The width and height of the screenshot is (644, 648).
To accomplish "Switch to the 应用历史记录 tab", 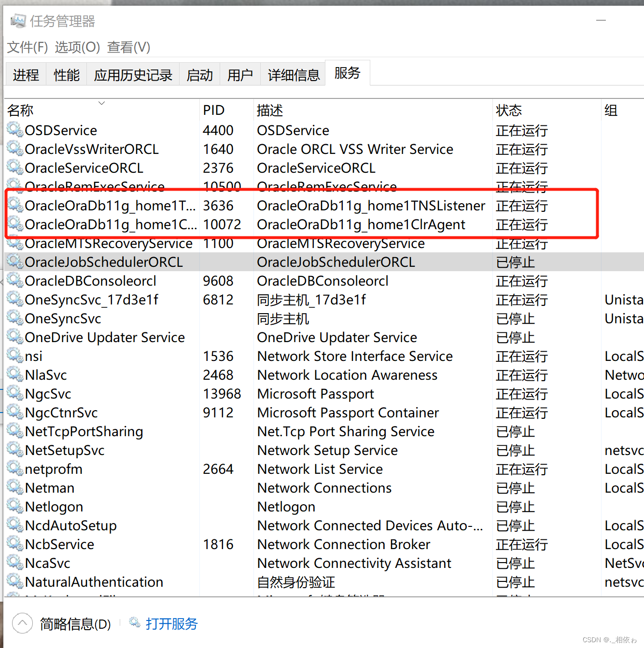I will [133, 75].
